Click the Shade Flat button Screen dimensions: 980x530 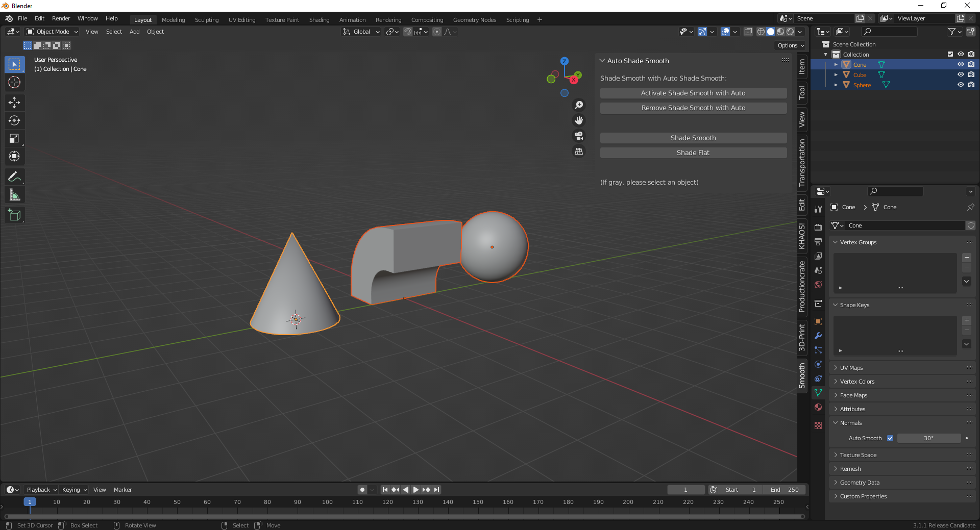693,153
